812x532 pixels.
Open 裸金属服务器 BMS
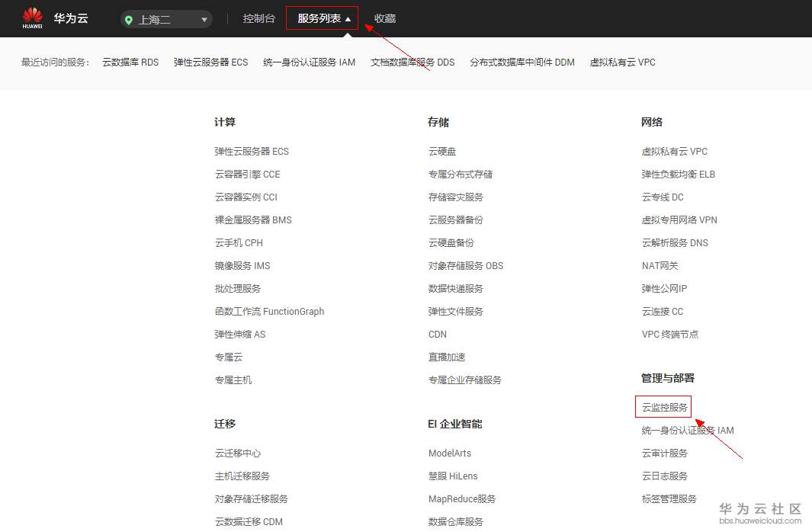pyautogui.click(x=253, y=220)
